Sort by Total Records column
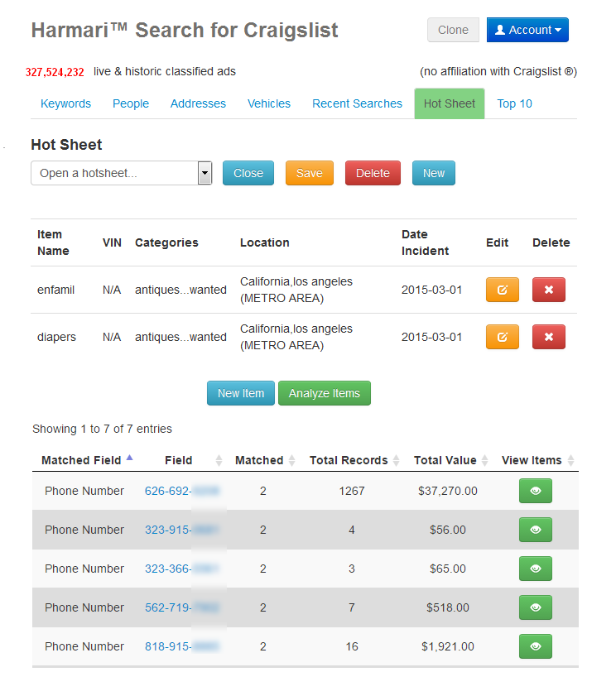 click(353, 460)
